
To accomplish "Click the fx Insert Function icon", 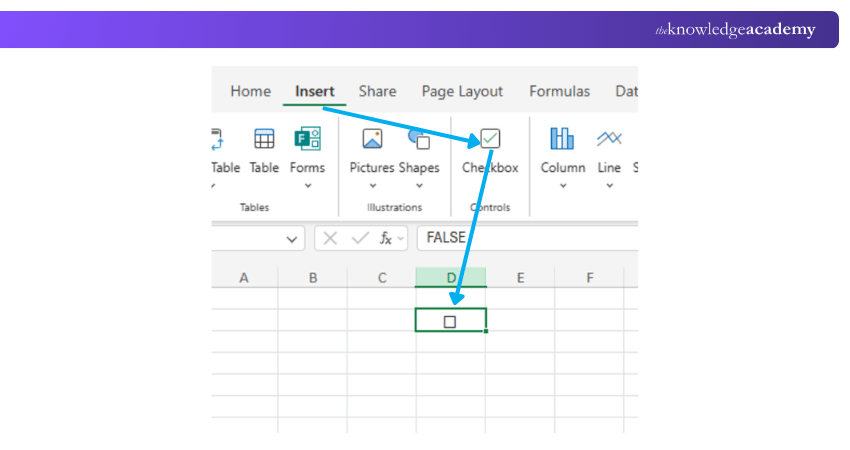I will 385,238.
